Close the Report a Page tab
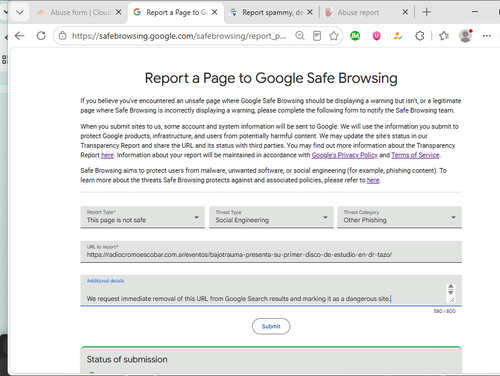500x376 pixels. [x=215, y=12]
